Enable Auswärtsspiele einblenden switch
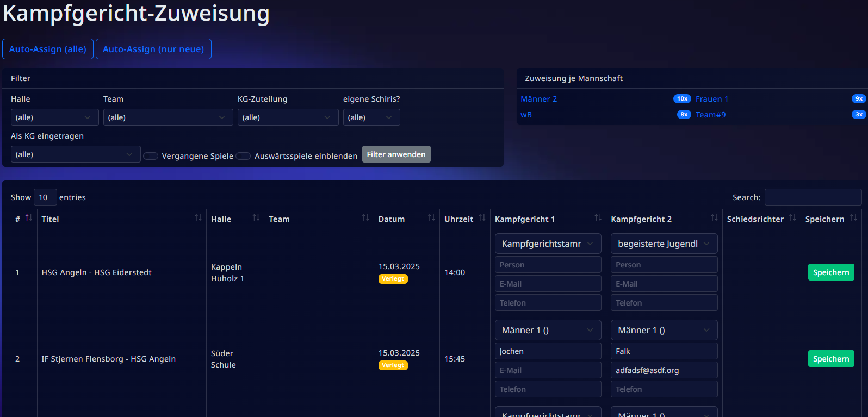Screen dimensions: 868x417 tap(243, 156)
